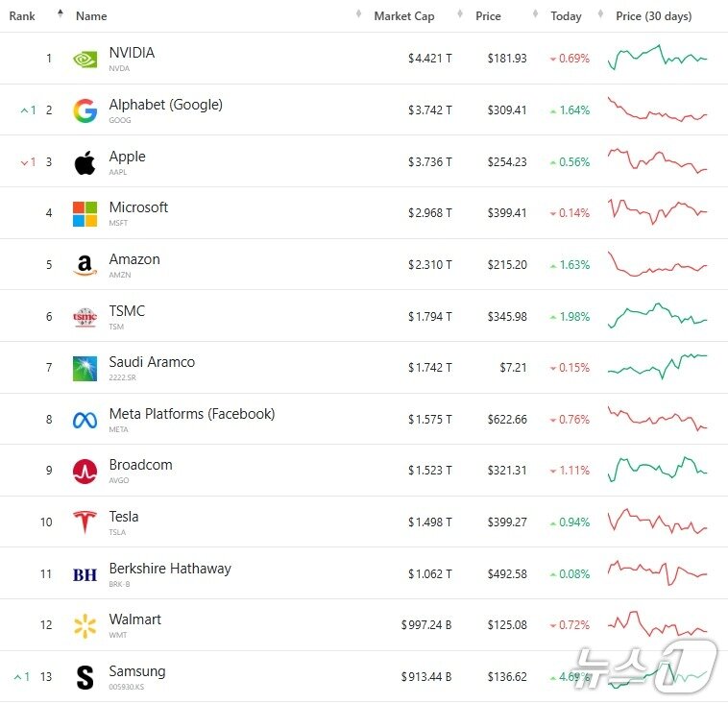Image resolution: width=728 pixels, height=704 pixels.
Task: Click the Alphabet Google logo
Action: pyautogui.click(x=85, y=111)
